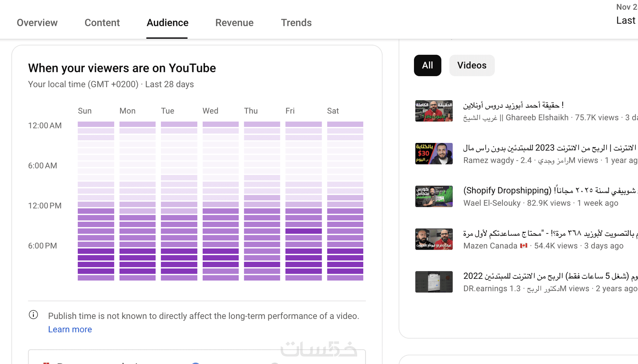The height and width of the screenshot is (364, 638).
Task: Open the Last date range dropdown
Action: [x=626, y=20]
